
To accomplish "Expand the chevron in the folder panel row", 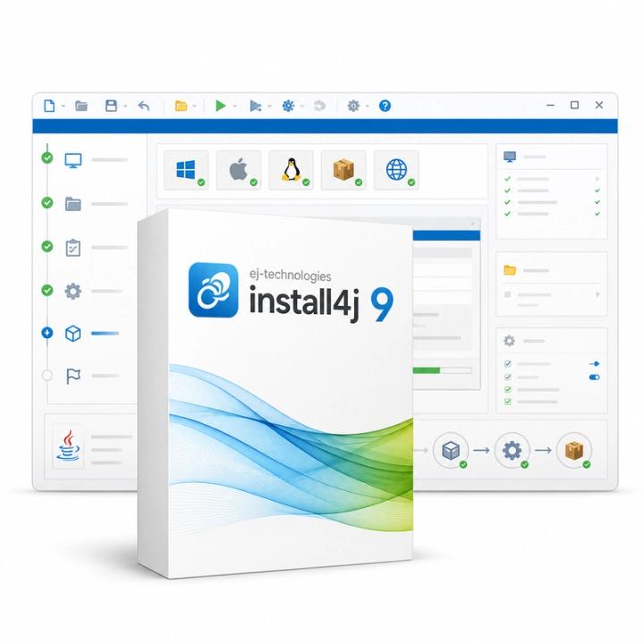I will click(597, 294).
